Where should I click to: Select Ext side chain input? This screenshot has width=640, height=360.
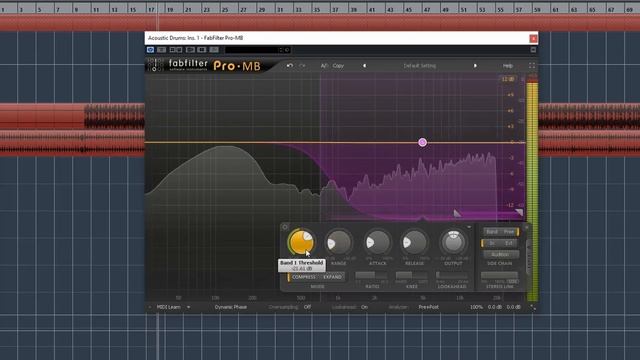509,243
